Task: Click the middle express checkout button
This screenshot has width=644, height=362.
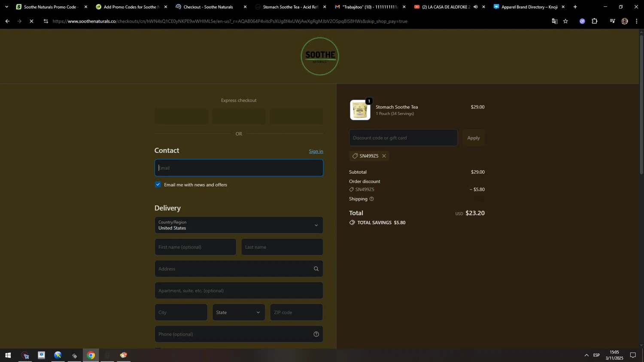Action: click(239, 116)
